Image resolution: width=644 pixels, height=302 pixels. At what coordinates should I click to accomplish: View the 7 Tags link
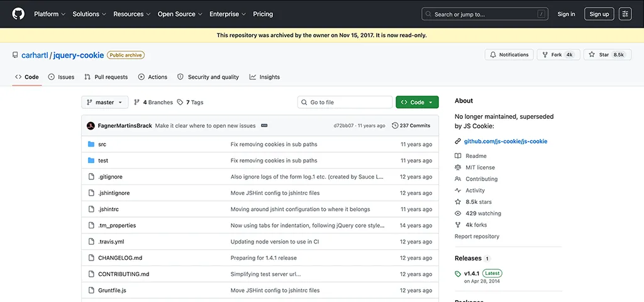coord(190,103)
